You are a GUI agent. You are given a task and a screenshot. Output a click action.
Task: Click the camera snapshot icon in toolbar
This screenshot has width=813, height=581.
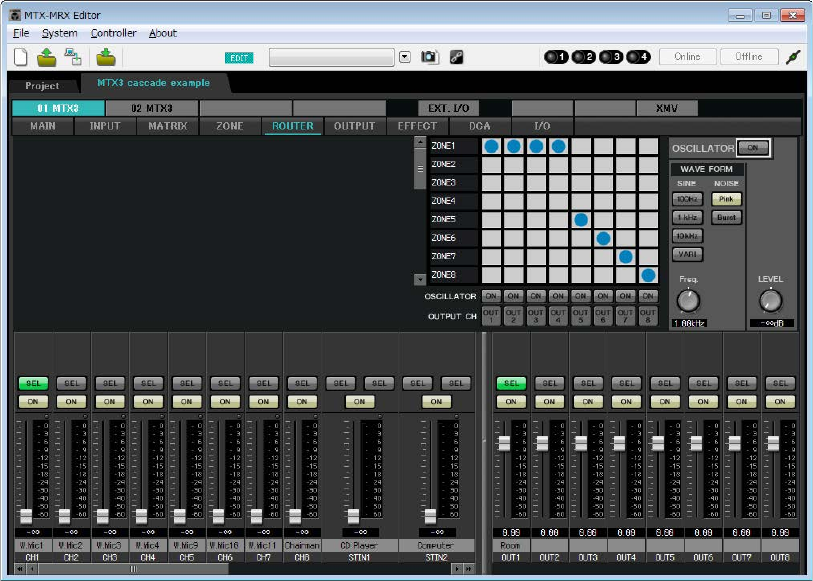pyautogui.click(x=429, y=57)
